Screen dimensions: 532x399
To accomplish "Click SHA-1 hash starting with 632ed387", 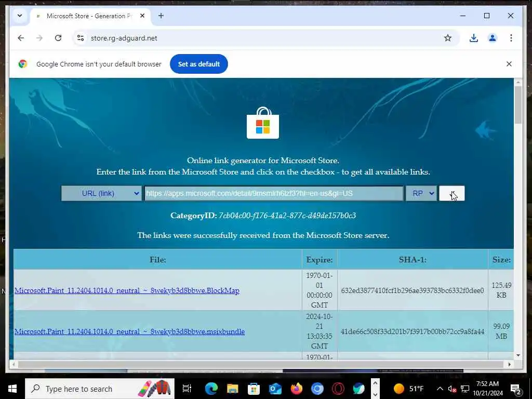I will click(412, 290).
